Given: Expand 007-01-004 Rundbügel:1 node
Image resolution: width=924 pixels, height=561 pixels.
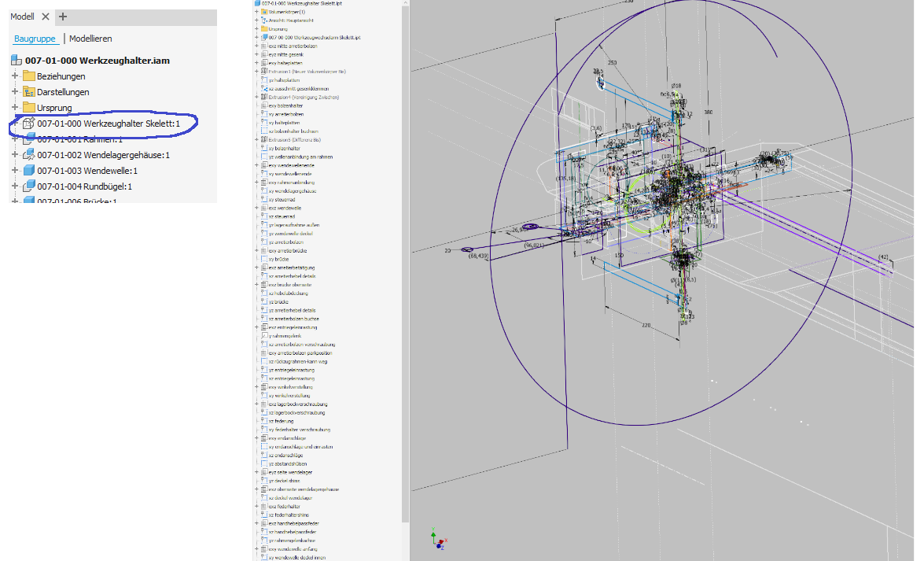Looking at the screenshot, I should (x=15, y=186).
